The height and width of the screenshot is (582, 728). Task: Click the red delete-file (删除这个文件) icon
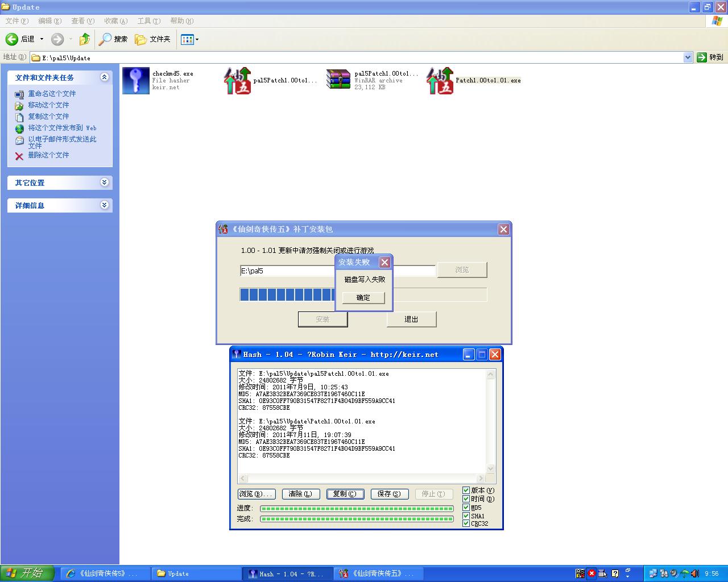tap(19, 156)
